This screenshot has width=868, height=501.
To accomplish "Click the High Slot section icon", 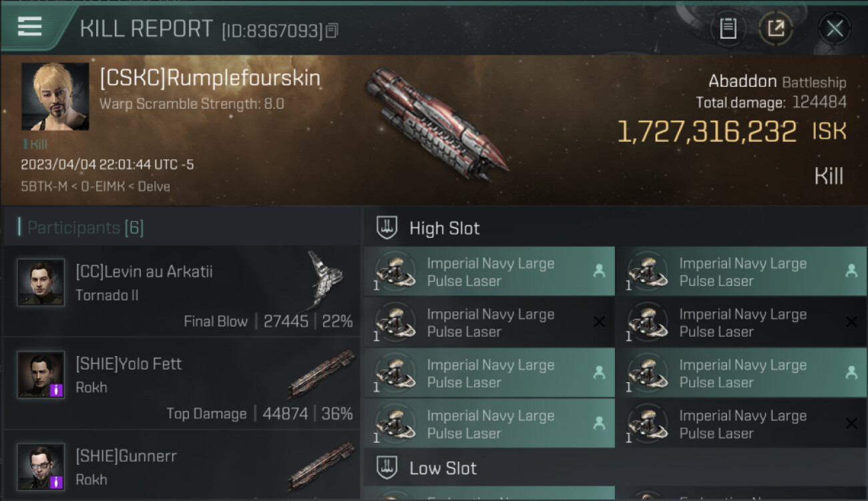I will (x=387, y=228).
